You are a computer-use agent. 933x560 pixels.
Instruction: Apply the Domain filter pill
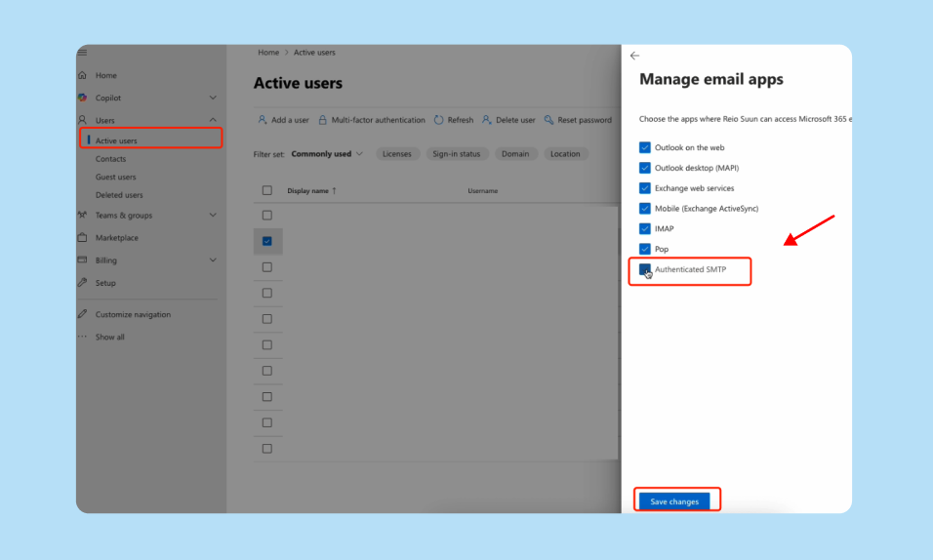click(515, 153)
